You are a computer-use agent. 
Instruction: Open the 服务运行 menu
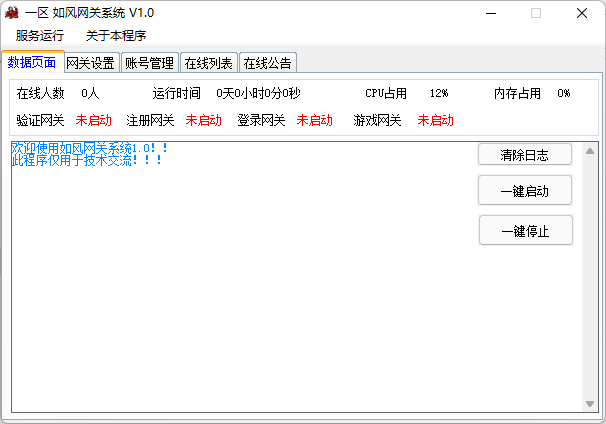39,36
